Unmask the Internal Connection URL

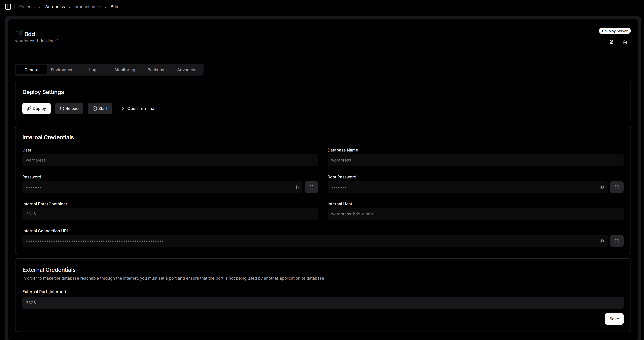tap(602, 241)
